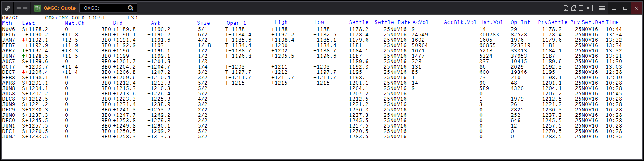Screen dimensions: 644x161
Task: Click the open interest value 223319
Action: coord(521,45)
